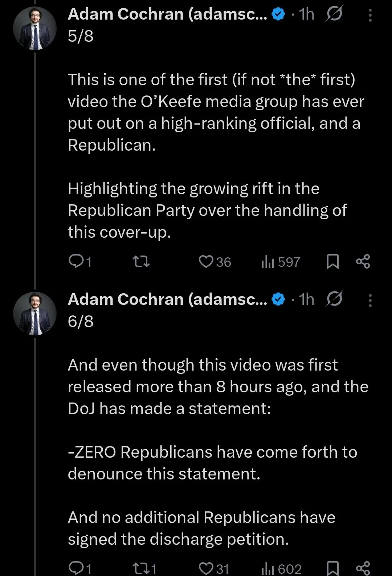The width and height of the screenshot is (392, 576).
Task: Open more options for the 6/8 tweet
Action: 370,301
